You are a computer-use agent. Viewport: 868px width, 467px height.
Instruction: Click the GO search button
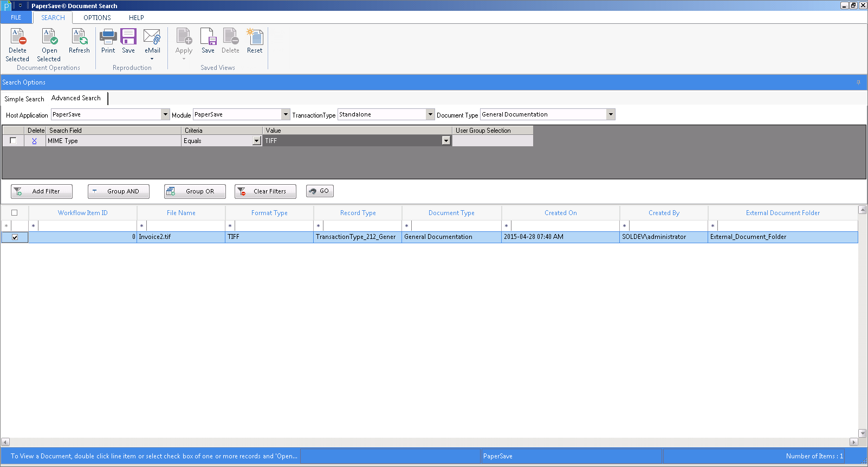coord(320,191)
